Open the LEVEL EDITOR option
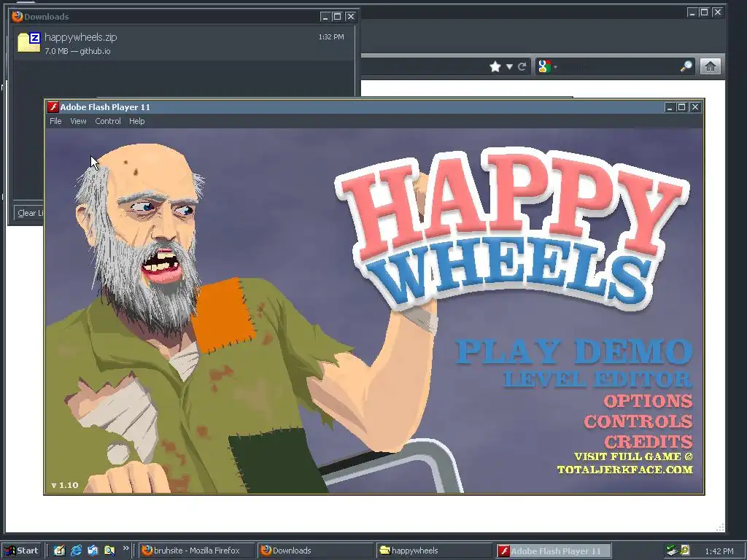The width and height of the screenshot is (747, 560). pyautogui.click(x=597, y=379)
